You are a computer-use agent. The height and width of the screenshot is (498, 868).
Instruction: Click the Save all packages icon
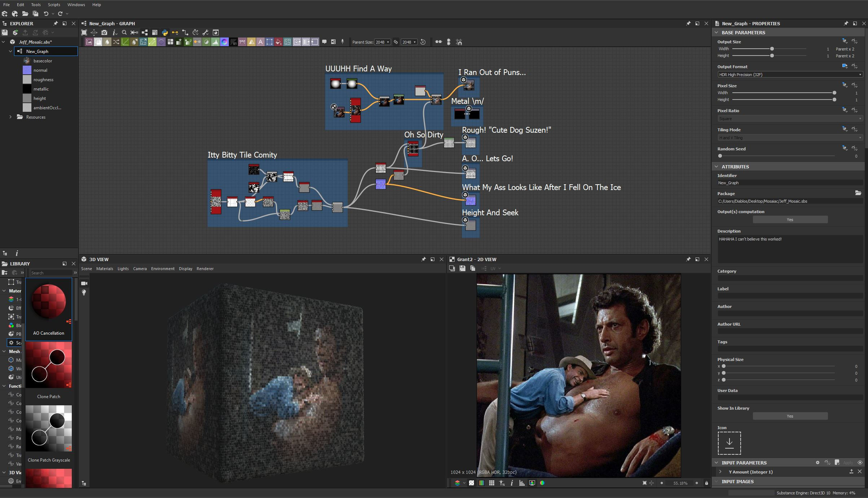click(35, 14)
